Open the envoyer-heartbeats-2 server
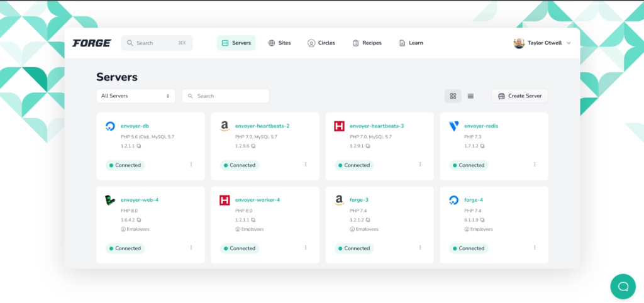 coord(262,126)
